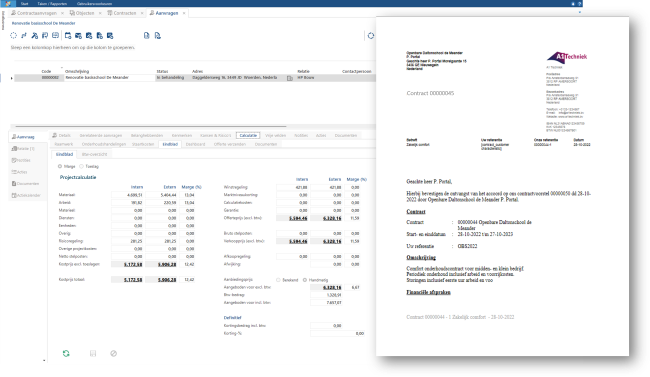Switch to the Details tab
The height and width of the screenshot is (377, 650).
(x=61, y=136)
